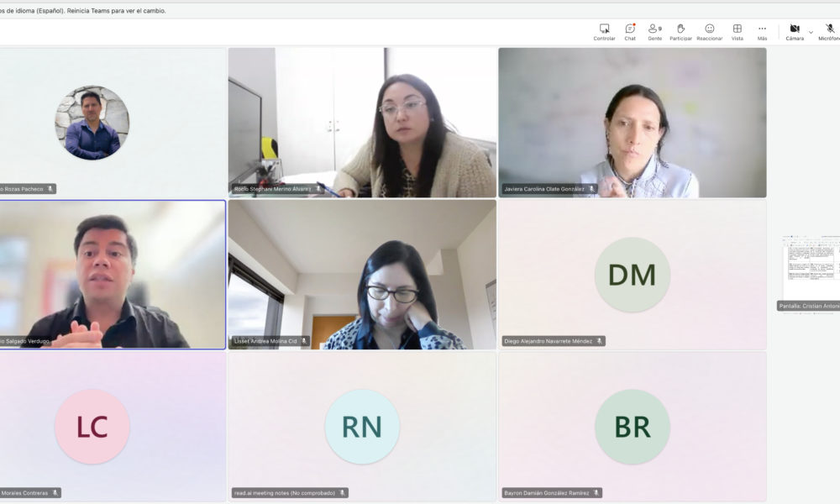Click the DM avatar of Diego Navarrete

633,275
